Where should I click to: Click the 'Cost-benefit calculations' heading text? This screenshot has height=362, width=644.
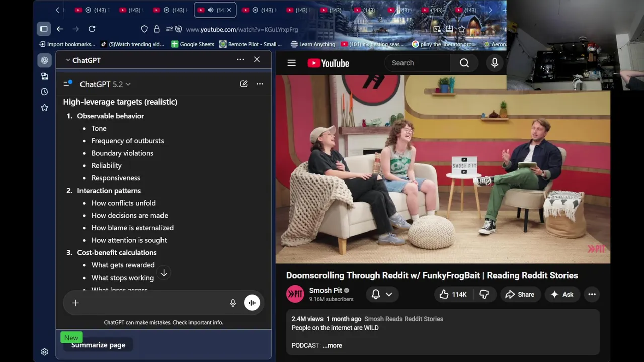point(117,252)
